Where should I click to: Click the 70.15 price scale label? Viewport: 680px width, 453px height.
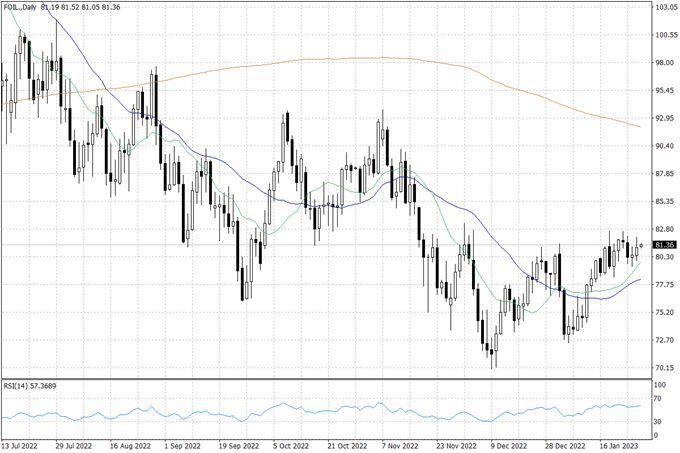click(x=665, y=368)
